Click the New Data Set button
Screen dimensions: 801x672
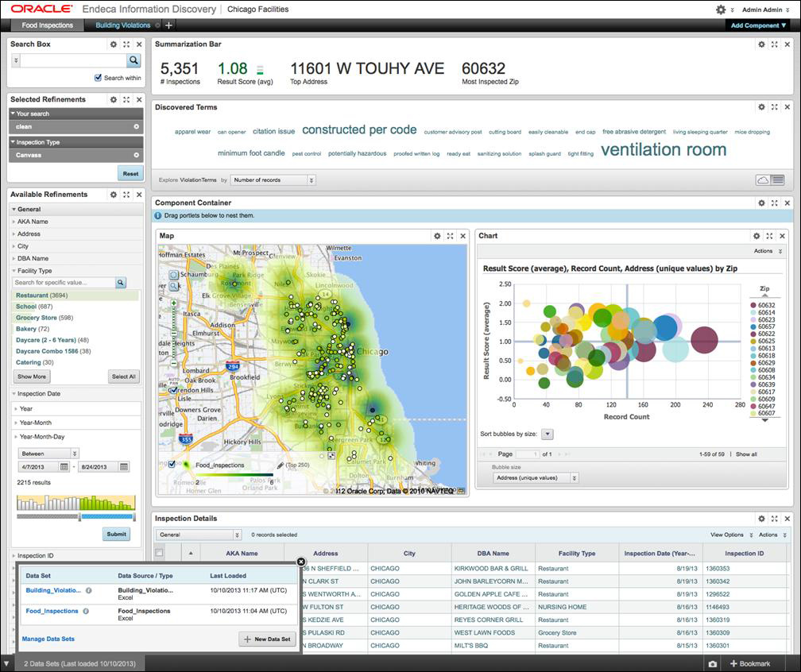click(267, 639)
